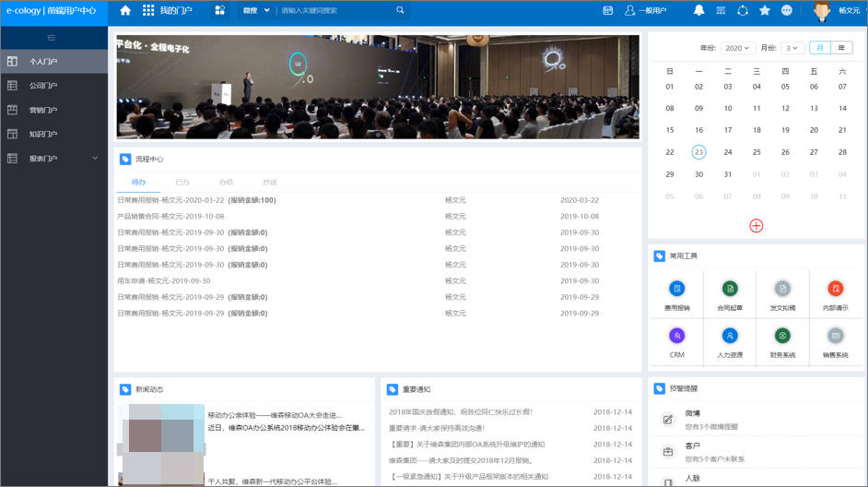Open the calendar icon in the top bar
Image resolution: width=868 pixels, height=487 pixels.
(608, 10)
